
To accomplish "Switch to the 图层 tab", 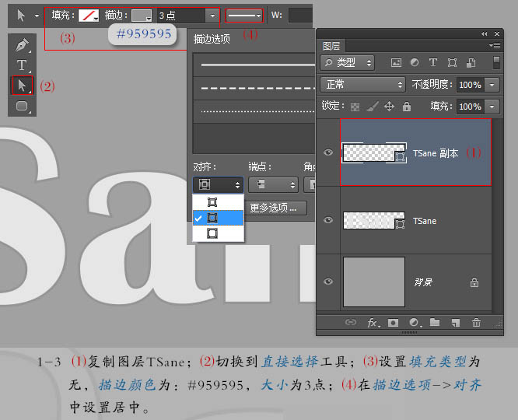I will pyautogui.click(x=331, y=46).
